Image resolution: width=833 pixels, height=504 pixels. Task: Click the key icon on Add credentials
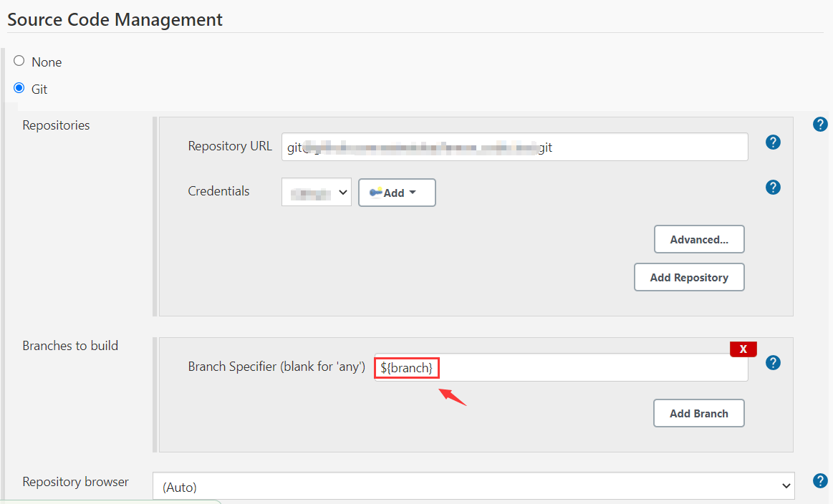[x=376, y=192]
